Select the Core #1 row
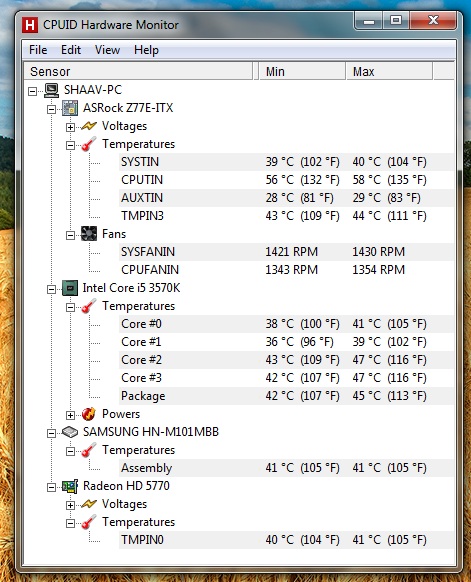Screen dimensions: 471x582 pos(286,342)
